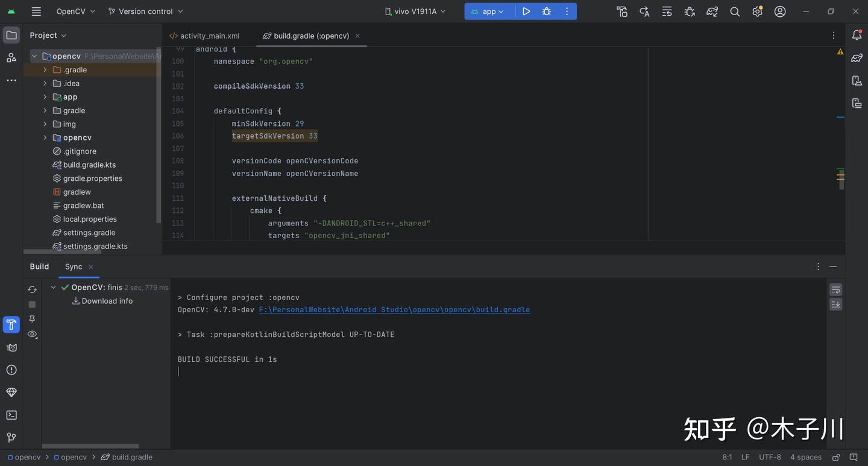Expand the app folder in Project tree
868x466 pixels.
pos(44,96)
